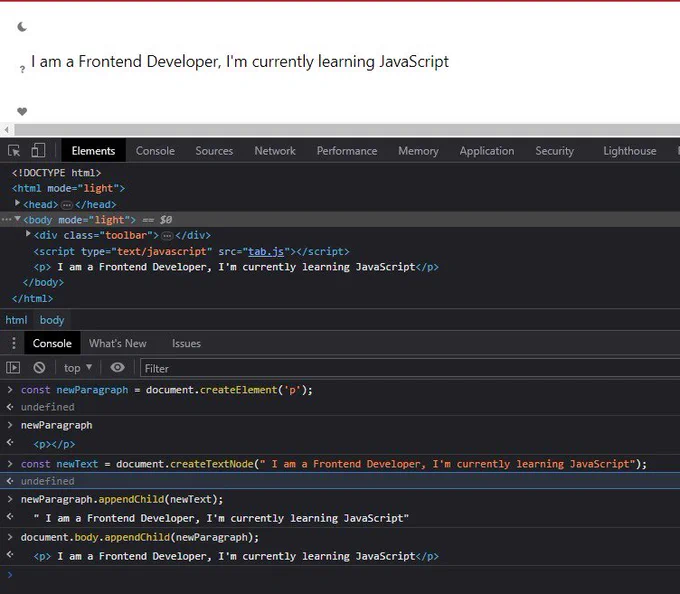Expand the head element node
This screenshot has width=680, height=594.
pyautogui.click(x=17, y=203)
